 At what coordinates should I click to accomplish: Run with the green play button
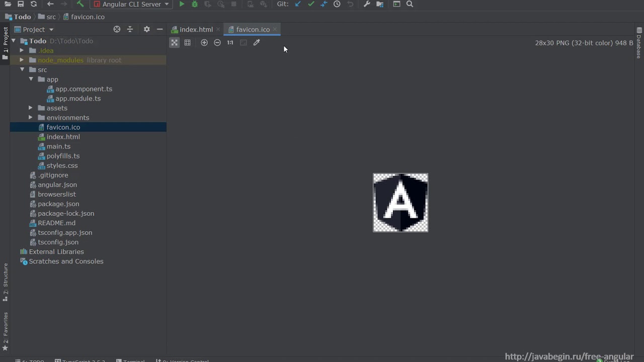(182, 4)
